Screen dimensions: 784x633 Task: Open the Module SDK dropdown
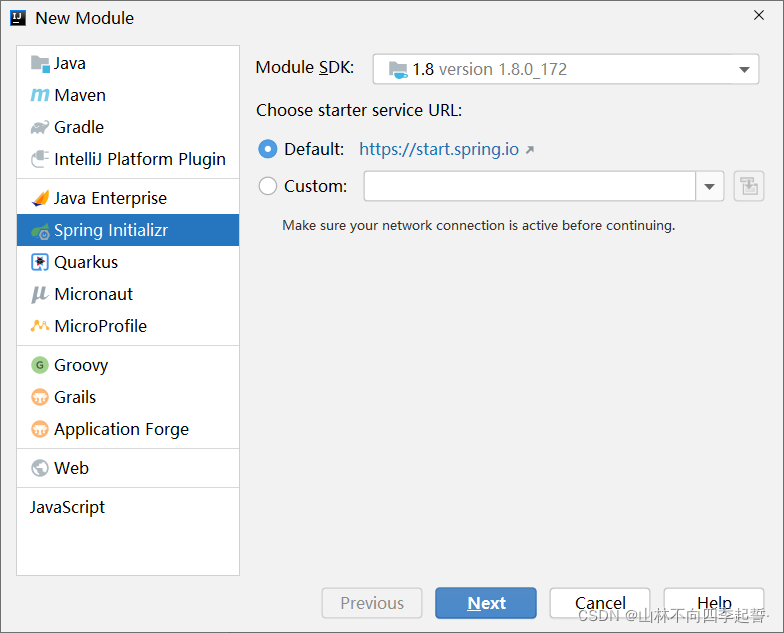tap(566, 69)
